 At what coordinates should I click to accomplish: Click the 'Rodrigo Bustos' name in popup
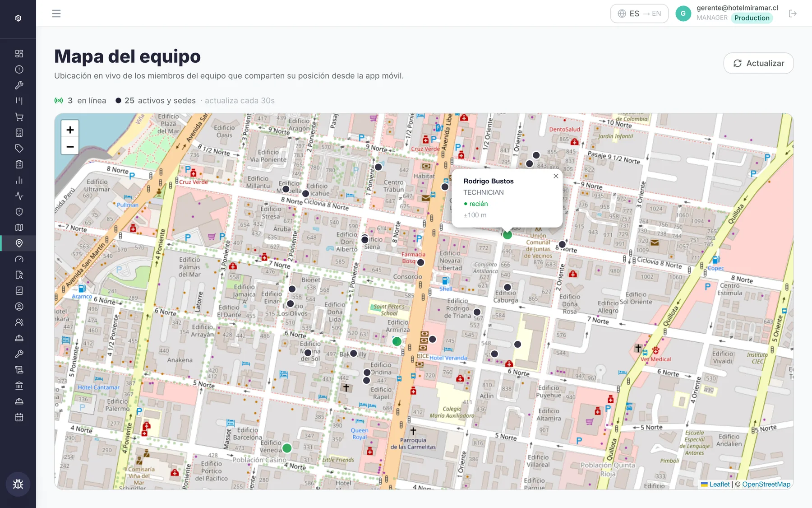point(489,181)
